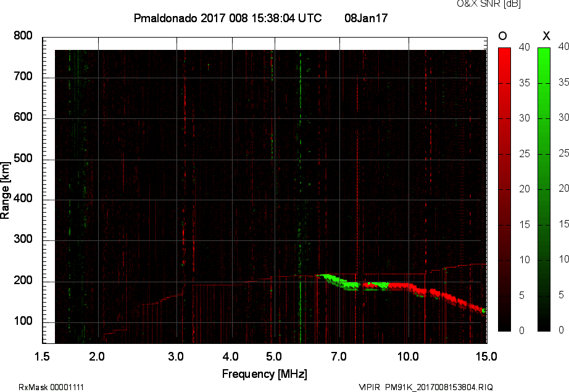
Task: Click the 1.5 MHz frequency tick label
Action: coord(42,357)
